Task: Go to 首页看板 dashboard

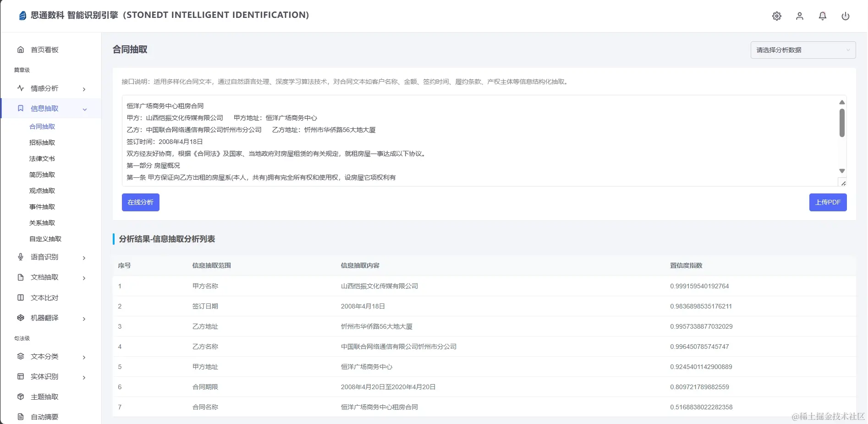Action: 44,50
